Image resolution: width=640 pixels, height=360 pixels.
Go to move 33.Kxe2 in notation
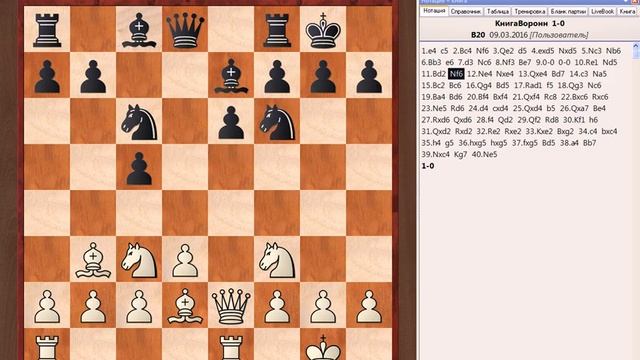point(539,131)
